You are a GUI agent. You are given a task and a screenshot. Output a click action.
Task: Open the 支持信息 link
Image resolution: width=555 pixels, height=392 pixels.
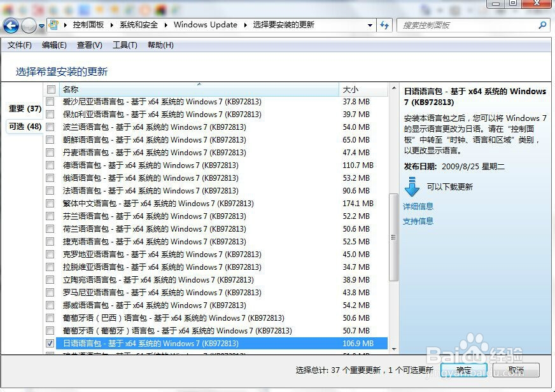[418, 221]
